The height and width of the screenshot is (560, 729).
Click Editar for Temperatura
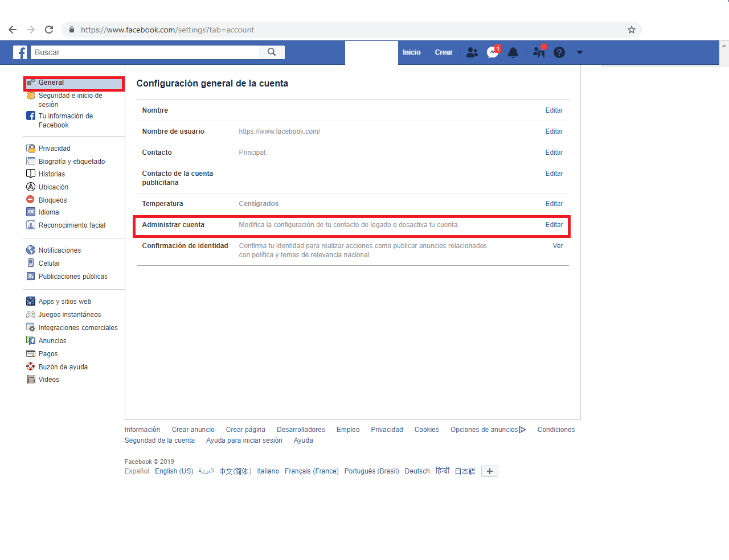tap(554, 204)
